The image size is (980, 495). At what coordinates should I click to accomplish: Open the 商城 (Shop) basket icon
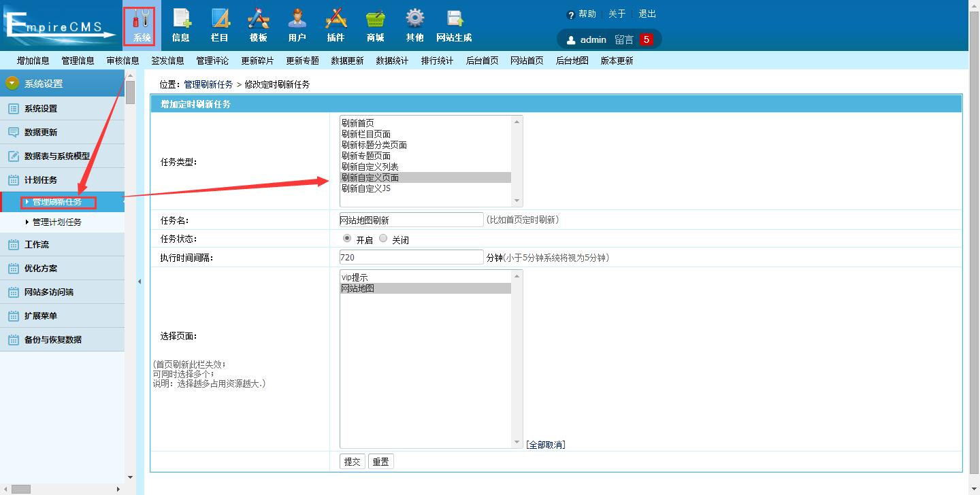[375, 25]
